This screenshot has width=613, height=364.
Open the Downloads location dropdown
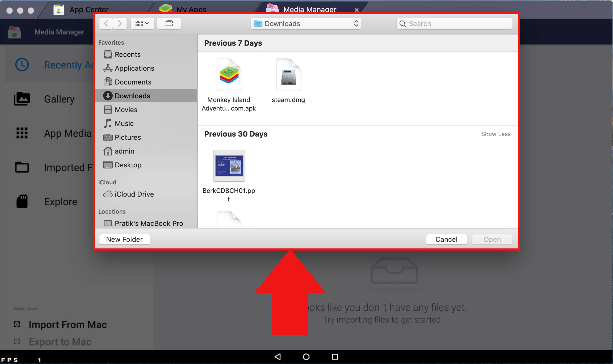(x=306, y=23)
